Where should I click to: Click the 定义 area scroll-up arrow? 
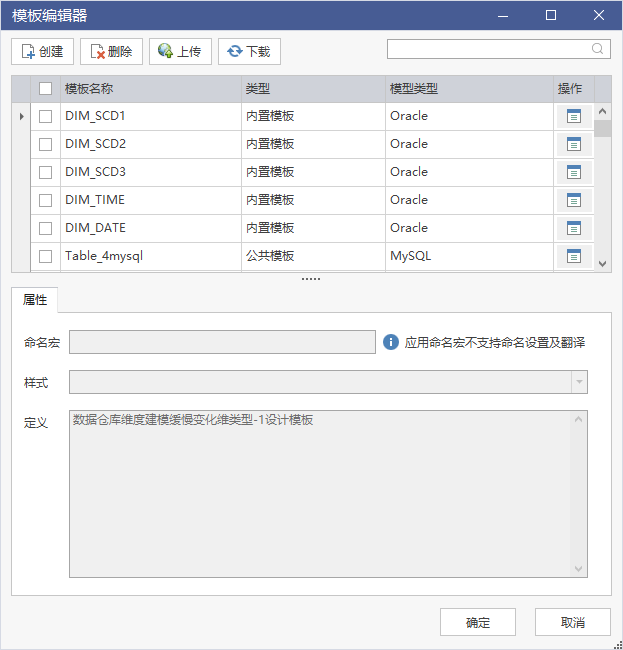pos(579,420)
